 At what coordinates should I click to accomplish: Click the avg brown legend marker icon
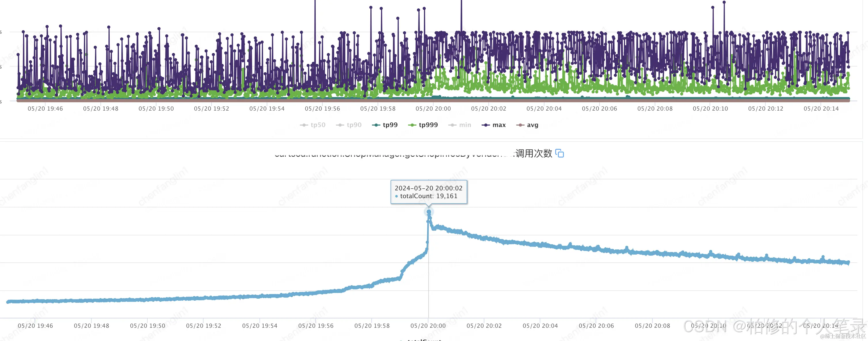[520, 125]
